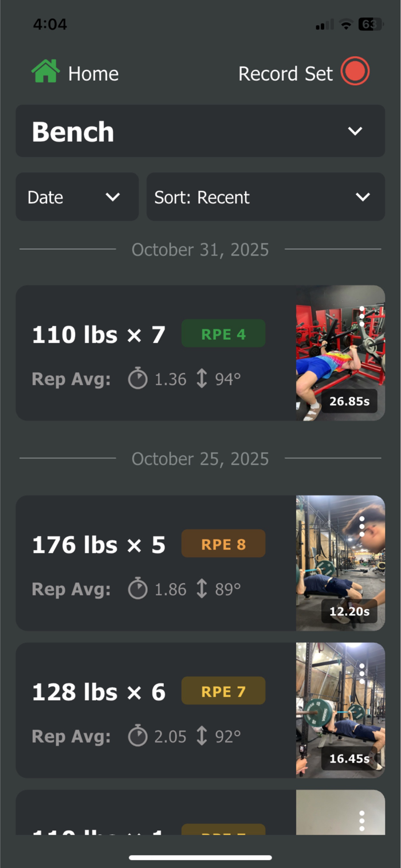
Task: Tap the red Record Set circle icon
Action: [x=355, y=72]
